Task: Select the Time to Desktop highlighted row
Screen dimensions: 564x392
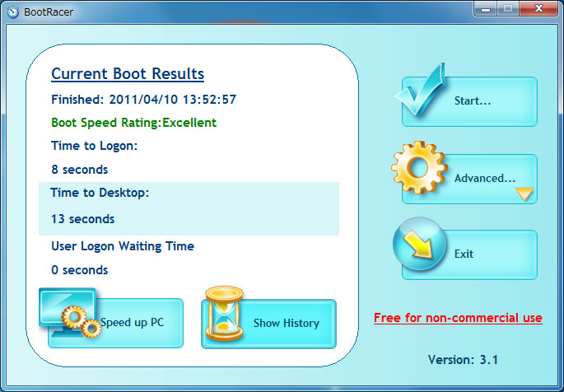Action: pos(189,208)
